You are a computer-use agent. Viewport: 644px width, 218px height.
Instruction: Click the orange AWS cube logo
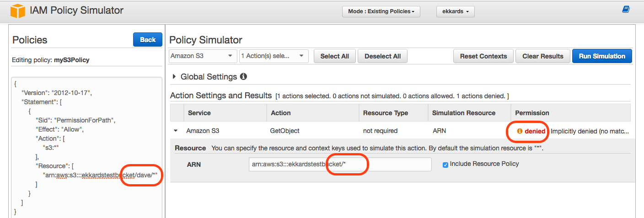[x=15, y=11]
